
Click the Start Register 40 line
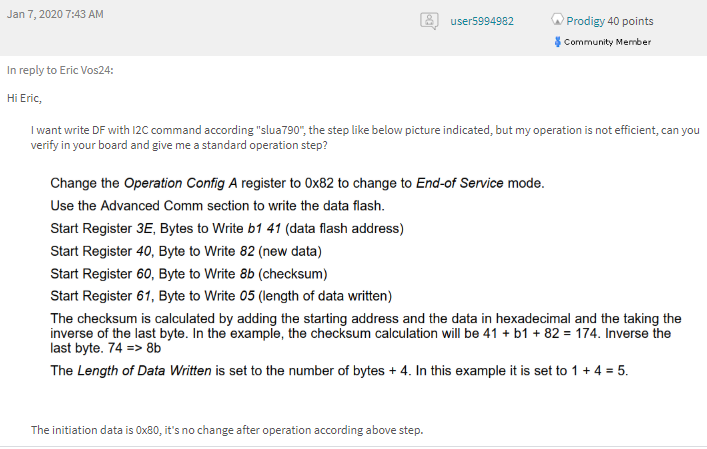point(186,251)
